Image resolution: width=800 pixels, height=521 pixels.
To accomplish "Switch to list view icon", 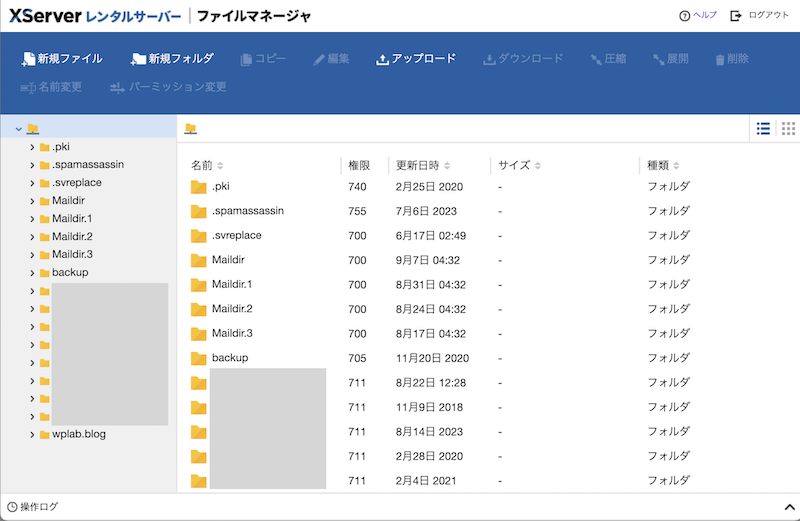I will click(763, 128).
